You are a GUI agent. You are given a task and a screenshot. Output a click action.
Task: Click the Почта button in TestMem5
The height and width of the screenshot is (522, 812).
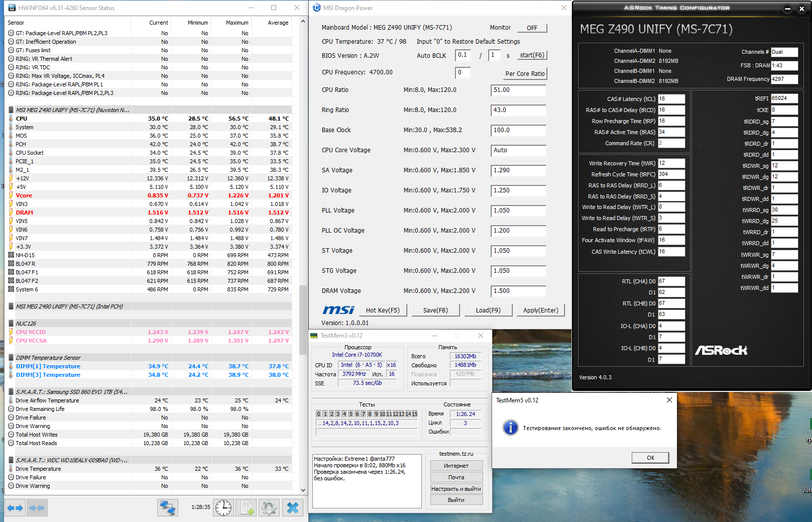point(456,477)
